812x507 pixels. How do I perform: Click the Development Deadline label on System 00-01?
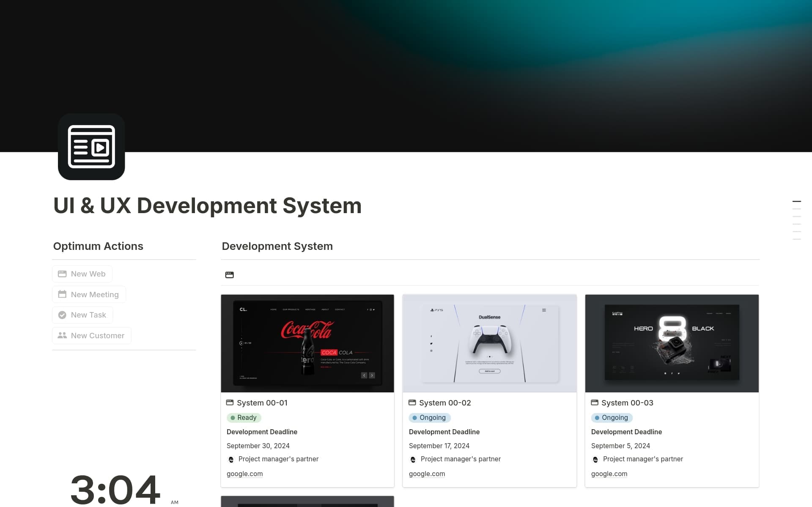click(x=262, y=432)
